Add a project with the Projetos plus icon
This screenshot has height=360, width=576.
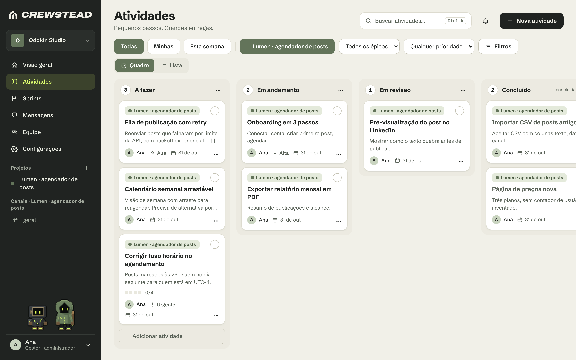click(x=87, y=168)
